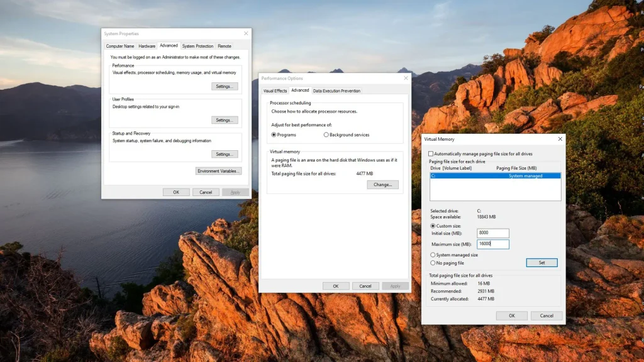Choose Background services radio button
Image resolution: width=644 pixels, height=362 pixels.
326,134
